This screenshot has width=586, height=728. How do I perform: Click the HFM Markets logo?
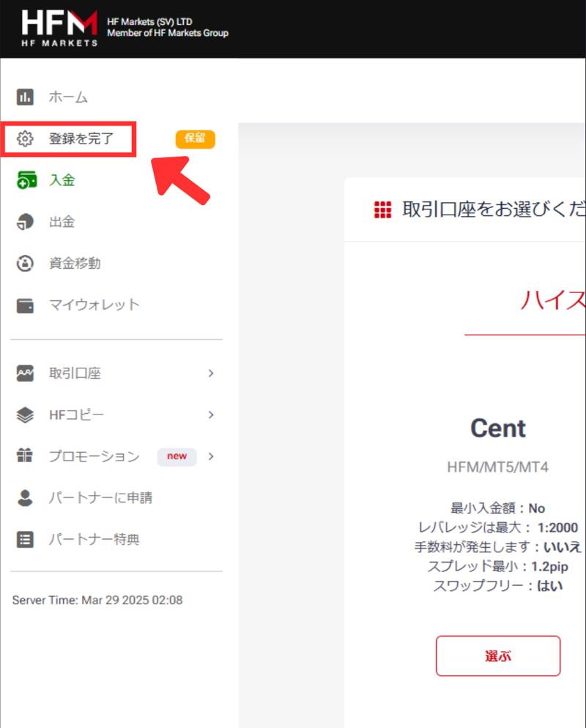59,29
